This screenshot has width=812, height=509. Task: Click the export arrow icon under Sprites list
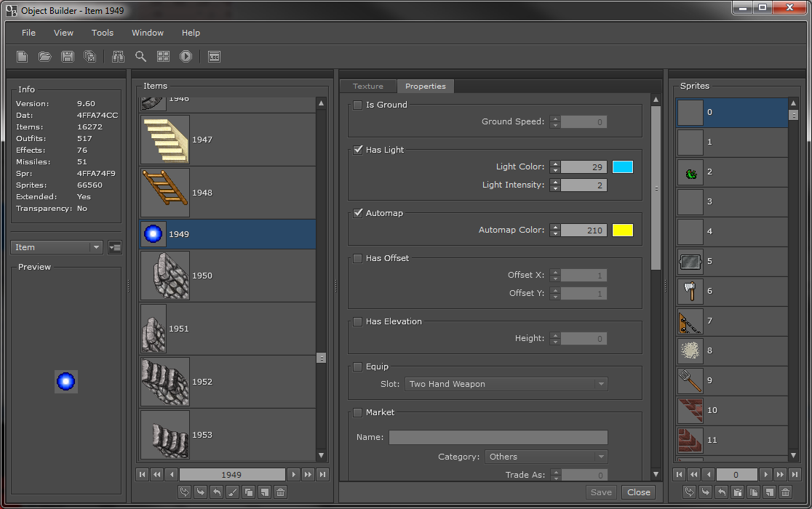[x=721, y=492]
